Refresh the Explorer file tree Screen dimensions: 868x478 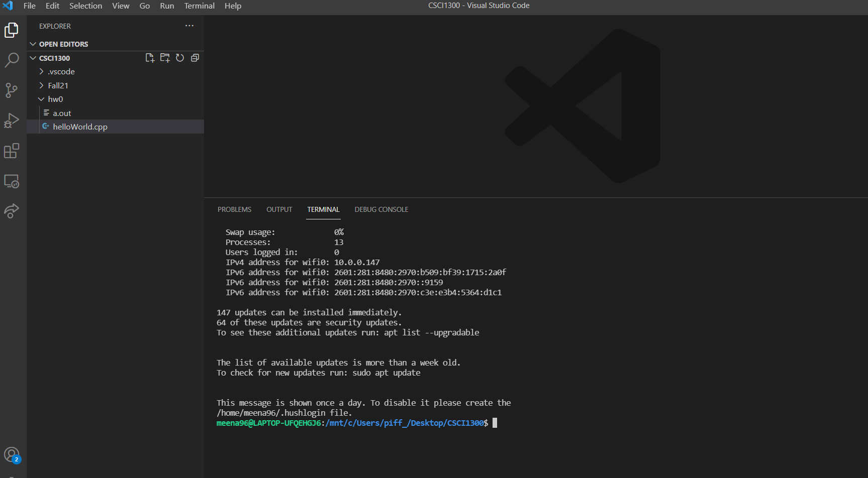click(x=180, y=58)
